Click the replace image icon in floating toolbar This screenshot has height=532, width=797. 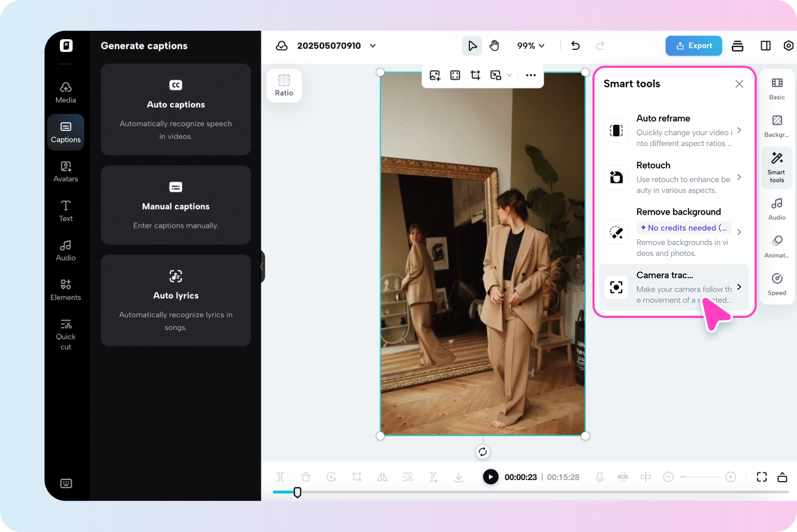click(x=435, y=75)
